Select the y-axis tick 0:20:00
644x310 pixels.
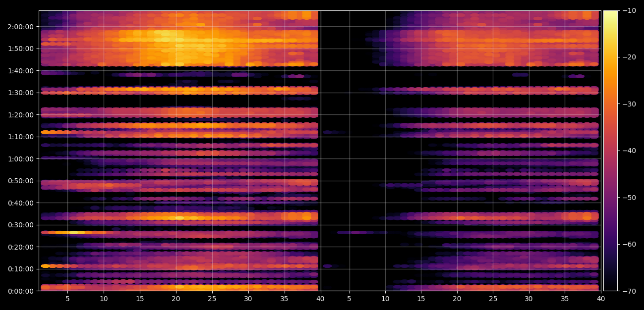[x=21, y=247]
